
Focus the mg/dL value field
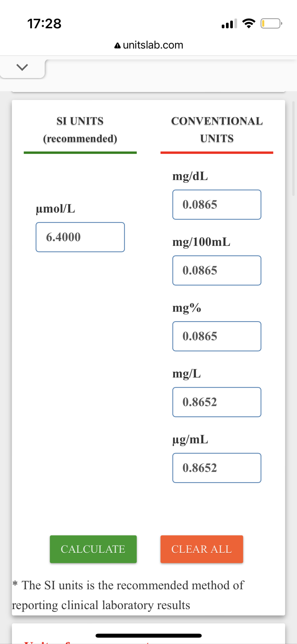pos(217,205)
